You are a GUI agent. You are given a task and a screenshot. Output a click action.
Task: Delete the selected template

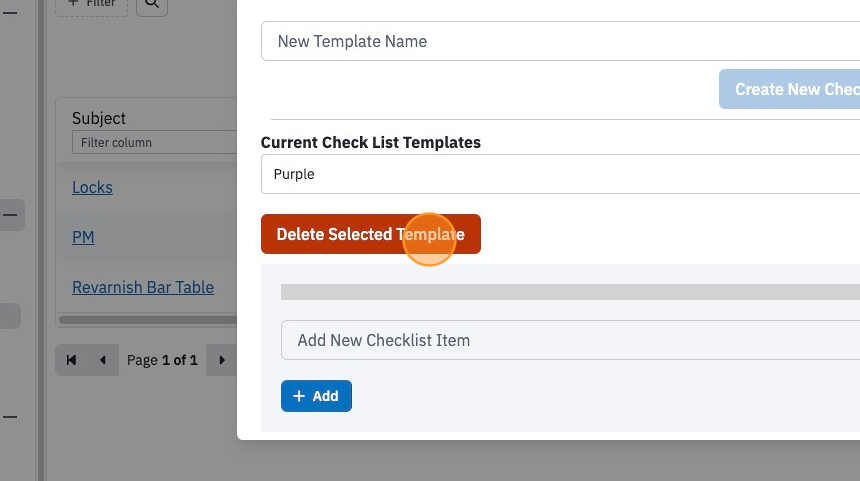tap(371, 234)
